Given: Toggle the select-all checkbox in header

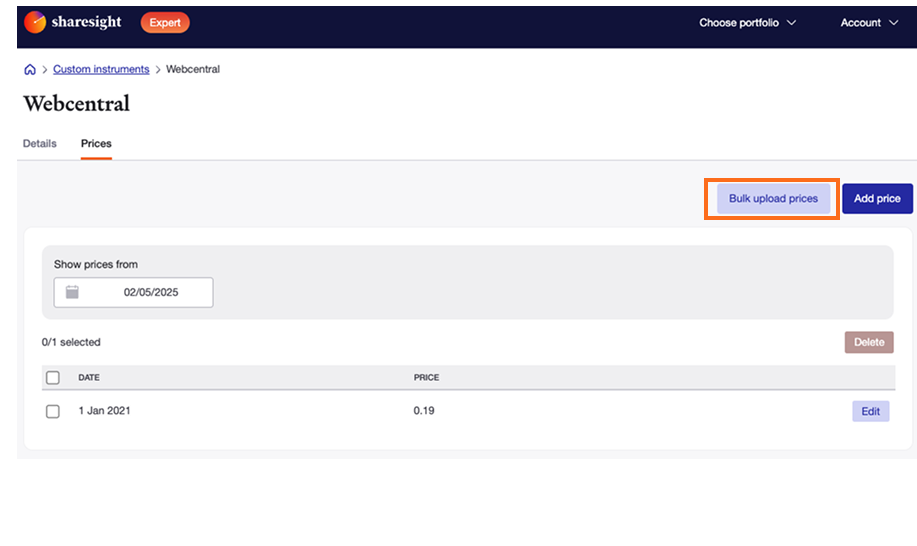Looking at the screenshot, I should pos(53,378).
